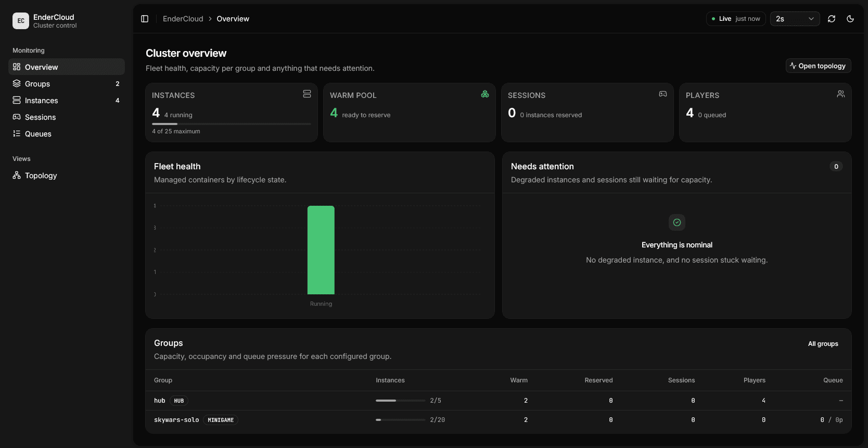The height and width of the screenshot is (448, 868).
Task: Toggle dark mode moon icon
Action: pos(850,19)
